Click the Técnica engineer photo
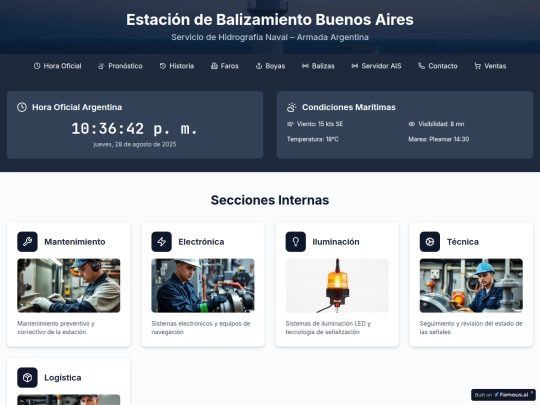Viewport: 540px width, 405px height. (471, 285)
